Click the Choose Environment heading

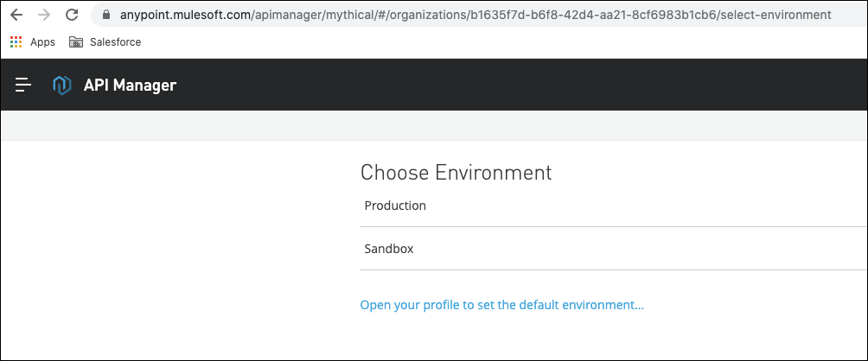(x=456, y=172)
